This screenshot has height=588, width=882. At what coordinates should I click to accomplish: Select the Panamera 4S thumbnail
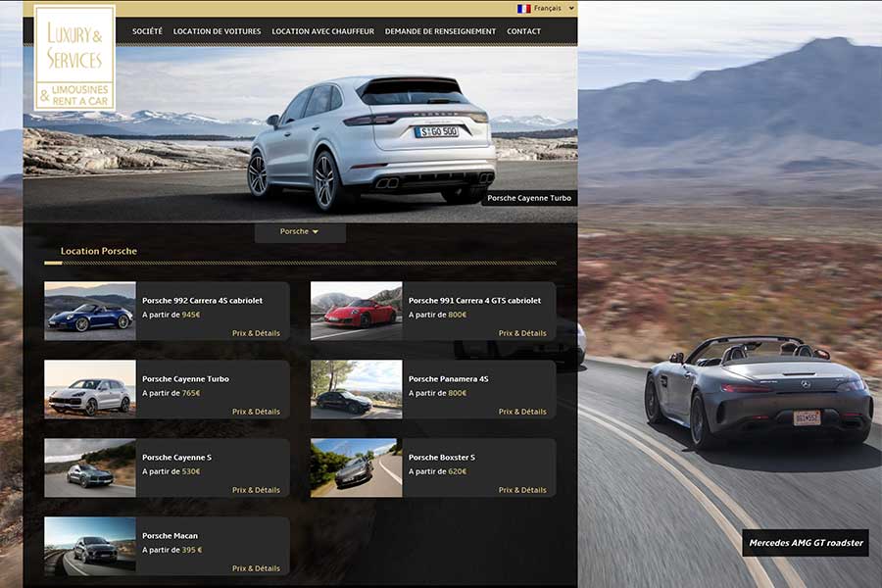357,389
